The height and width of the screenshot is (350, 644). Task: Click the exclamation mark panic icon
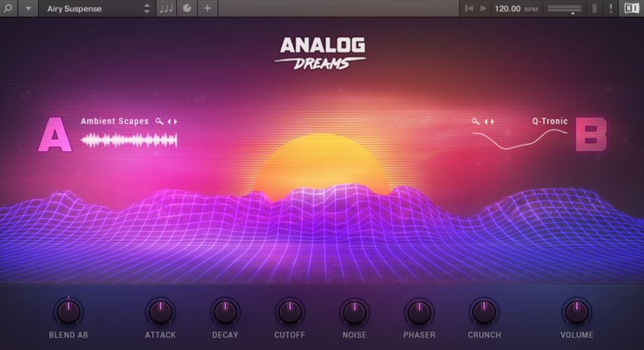[x=610, y=9]
